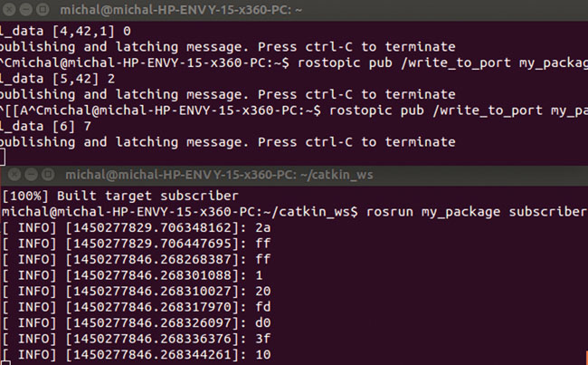This screenshot has height=365, width=588.
Task: Maximize the top home-directory terminal window
Action: point(43,9)
